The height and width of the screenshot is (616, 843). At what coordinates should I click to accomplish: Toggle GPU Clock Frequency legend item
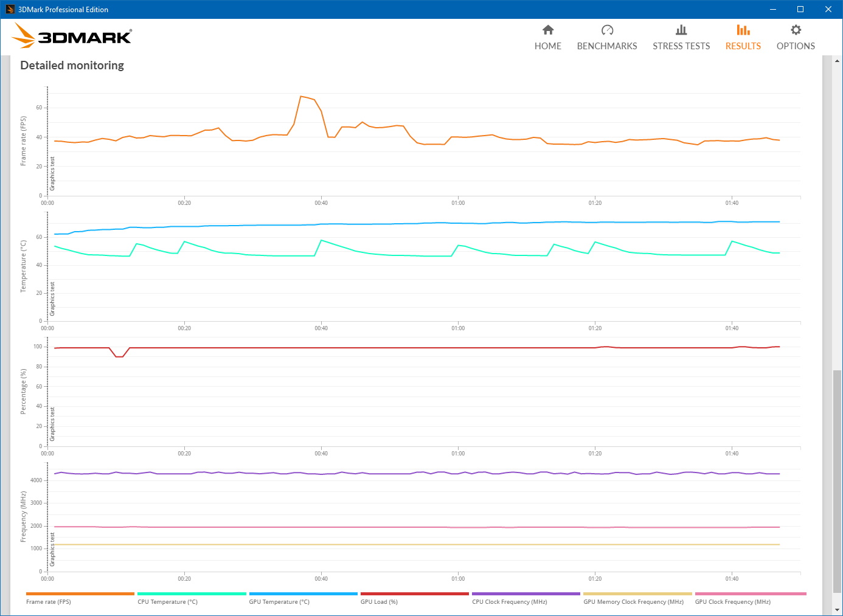(x=732, y=601)
